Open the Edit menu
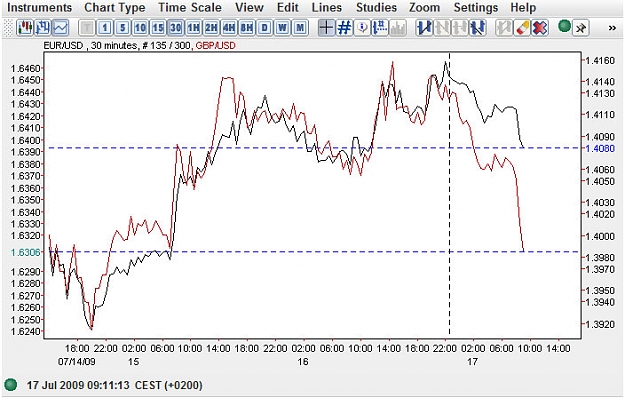Image resolution: width=625 pixels, height=398 pixels. (288, 8)
